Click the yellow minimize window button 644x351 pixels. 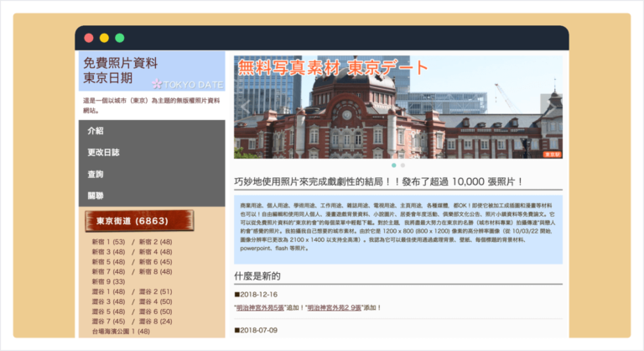click(104, 38)
